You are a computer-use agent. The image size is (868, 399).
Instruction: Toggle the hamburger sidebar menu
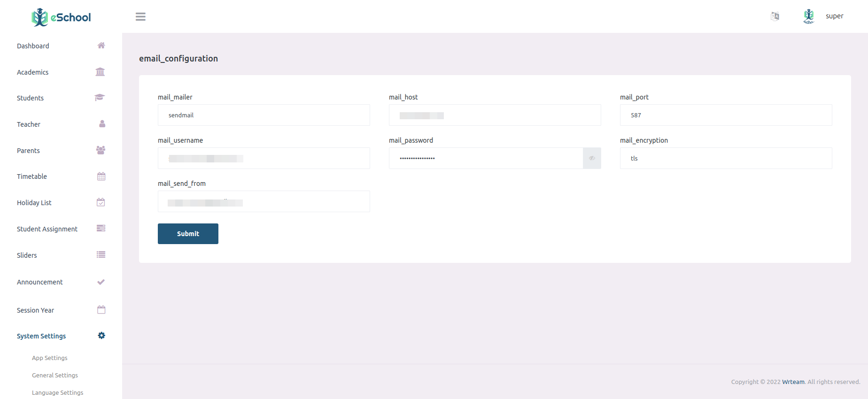click(140, 16)
